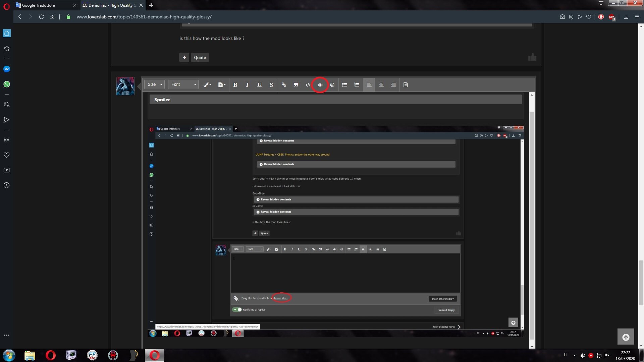Insert a link in the editor

click(284, 85)
